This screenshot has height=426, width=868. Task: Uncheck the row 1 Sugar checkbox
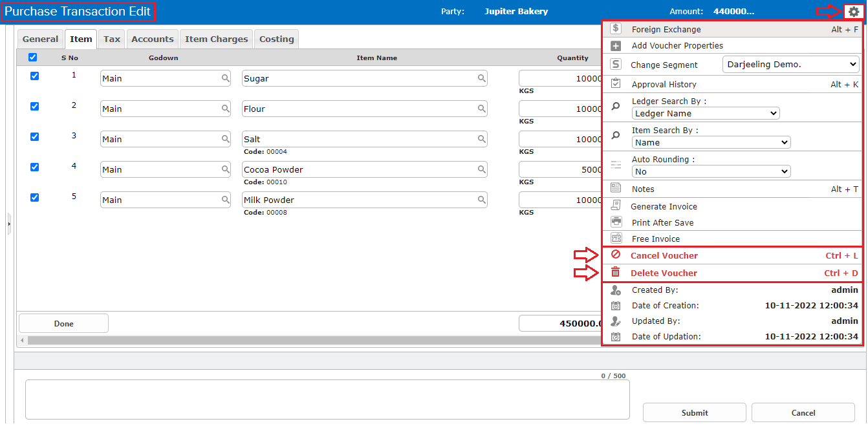34,76
